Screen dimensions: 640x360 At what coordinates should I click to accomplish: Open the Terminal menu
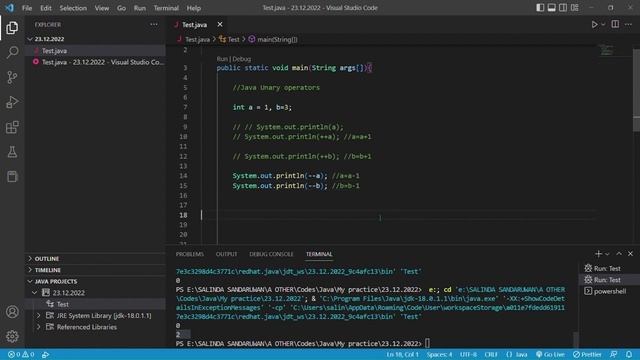(166, 8)
